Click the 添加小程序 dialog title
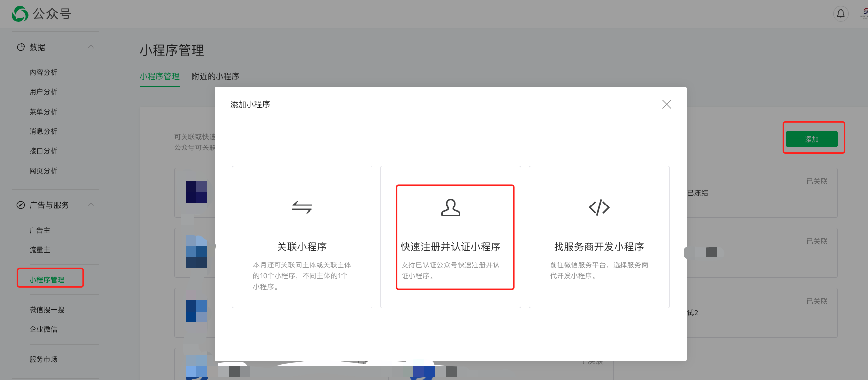 coord(250,104)
